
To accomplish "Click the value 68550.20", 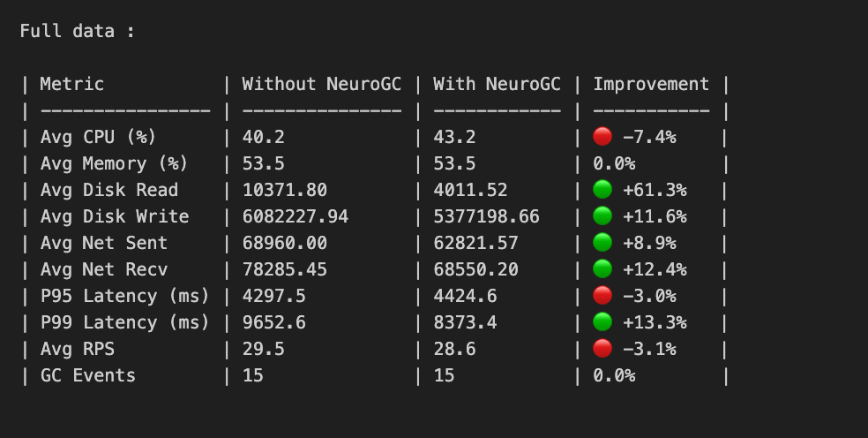I will coord(475,269).
